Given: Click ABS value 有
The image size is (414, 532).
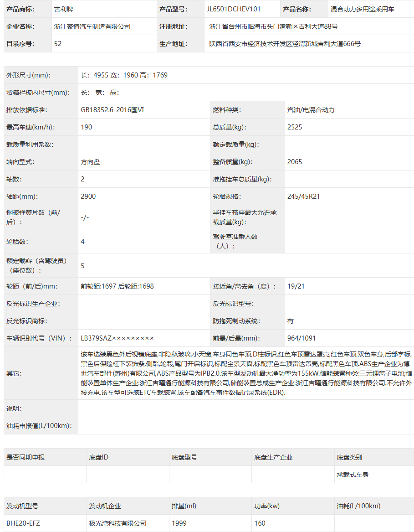Looking at the screenshot, I should [291, 321].
